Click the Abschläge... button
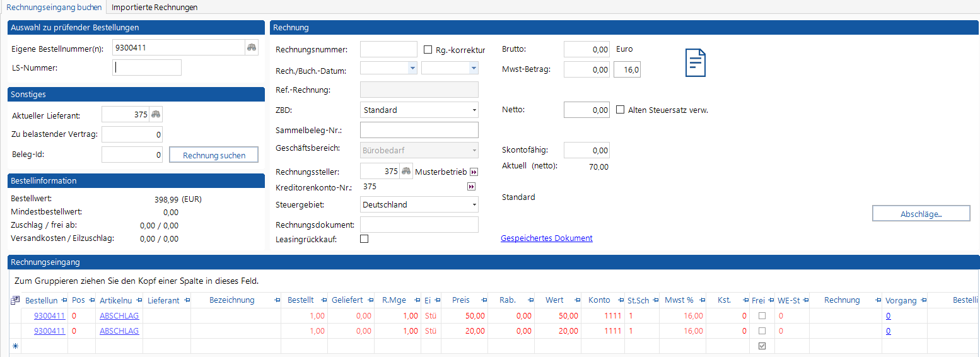980x357 pixels. click(921, 214)
